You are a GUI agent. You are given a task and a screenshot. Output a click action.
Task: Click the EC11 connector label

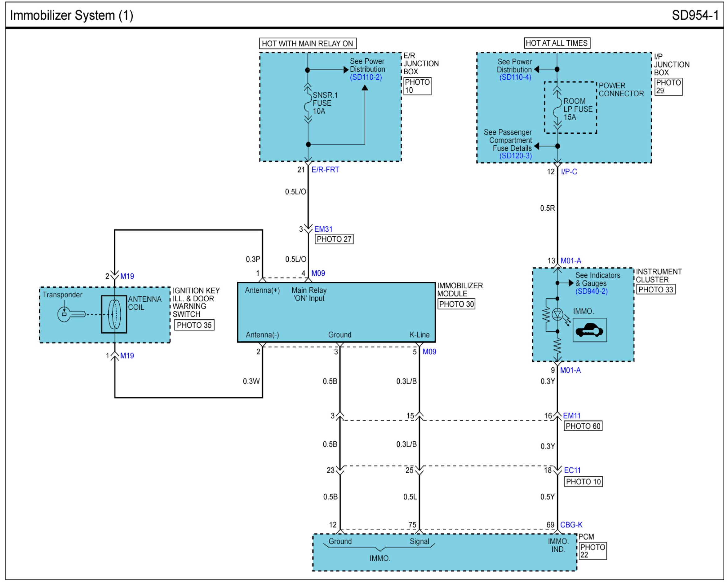572,470
